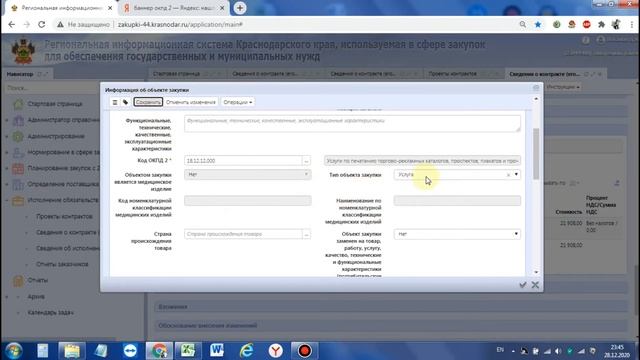The width and height of the screenshot is (640, 360).
Task: Click the dialog scrollbar up arrow
Action: 536,99
